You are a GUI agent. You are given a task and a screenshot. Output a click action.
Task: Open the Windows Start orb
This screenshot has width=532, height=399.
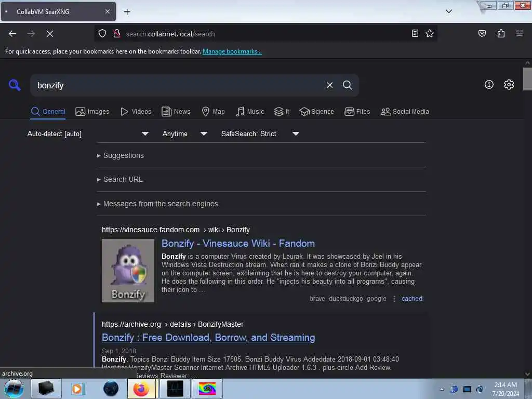coord(14,389)
